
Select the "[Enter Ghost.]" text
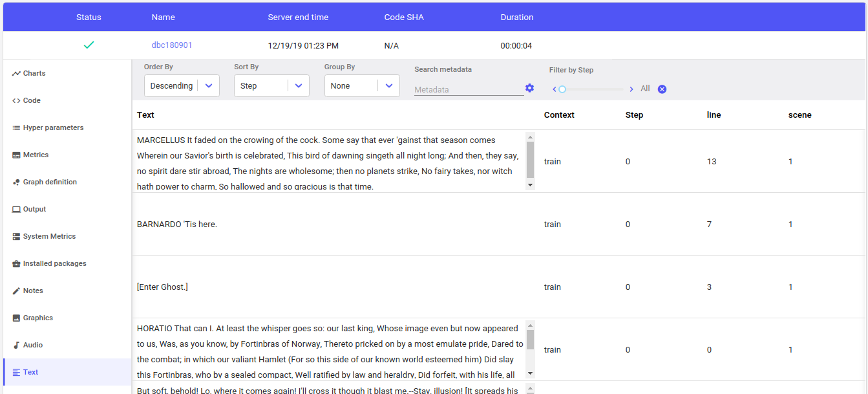pyautogui.click(x=162, y=287)
